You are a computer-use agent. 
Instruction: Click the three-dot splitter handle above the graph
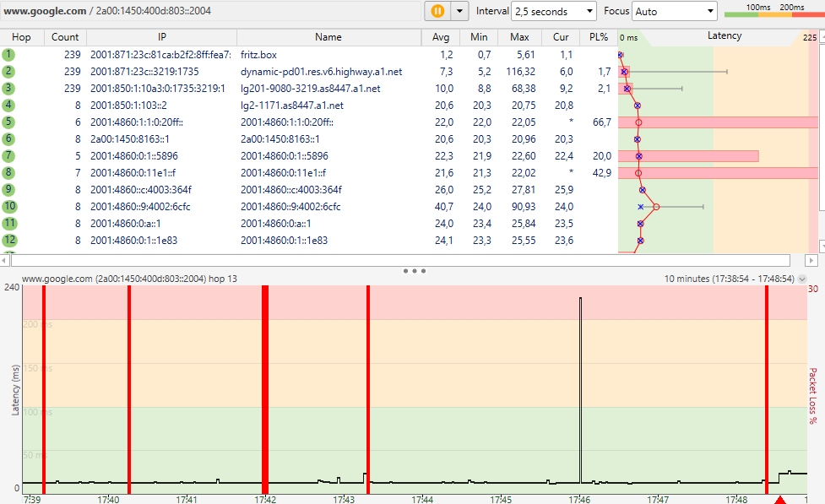point(414,271)
